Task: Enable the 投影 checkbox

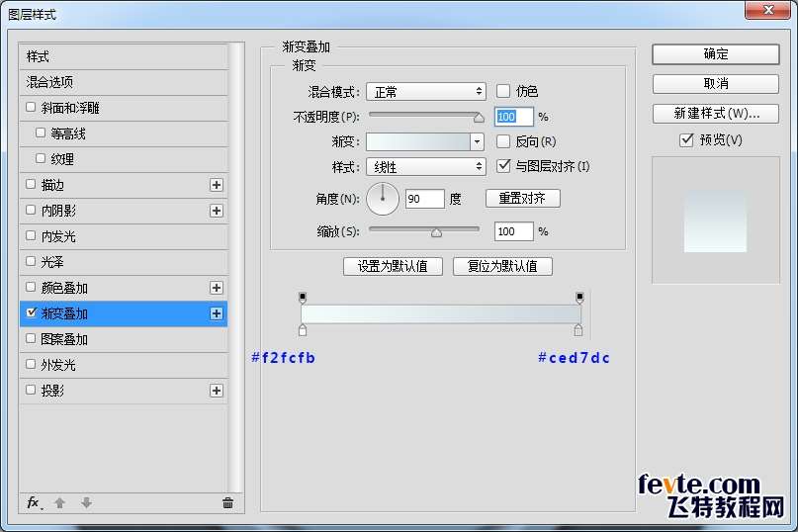Action: tap(31, 390)
